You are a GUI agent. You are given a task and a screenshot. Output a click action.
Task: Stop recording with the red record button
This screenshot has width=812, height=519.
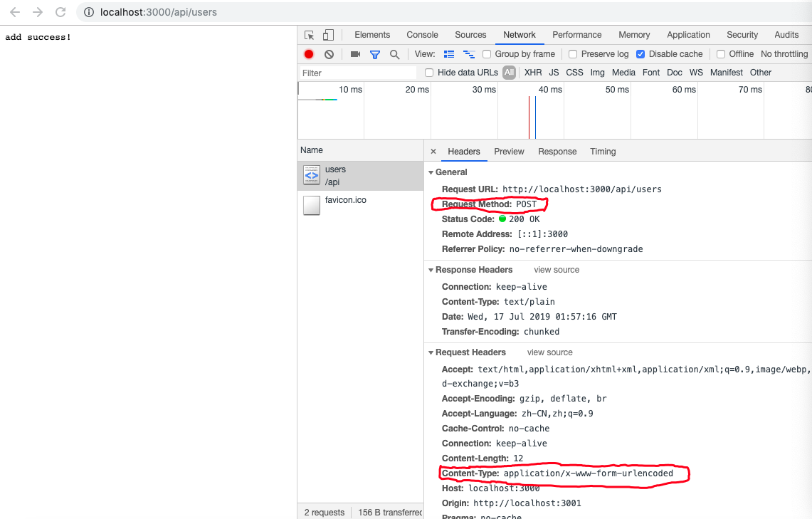(307, 53)
